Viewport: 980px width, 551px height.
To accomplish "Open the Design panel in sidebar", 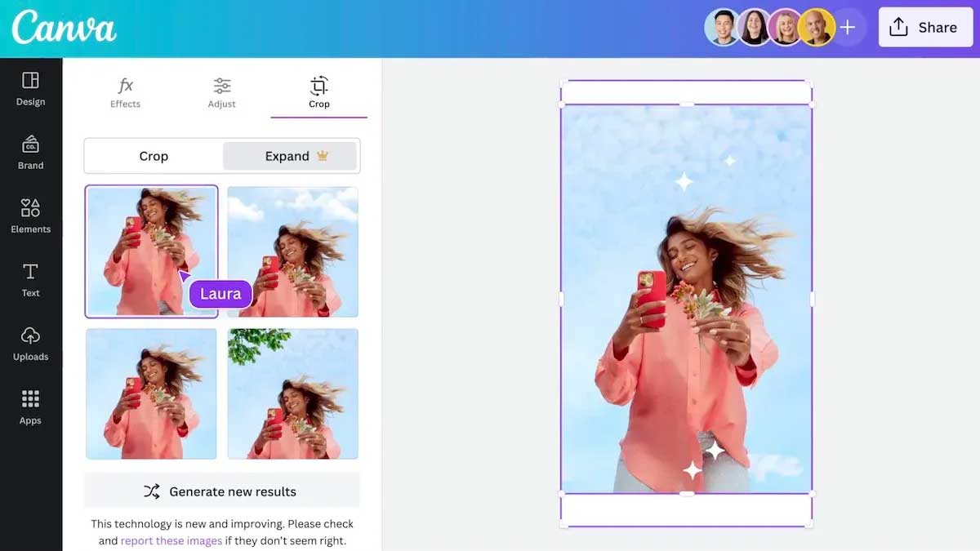I will tap(30, 89).
